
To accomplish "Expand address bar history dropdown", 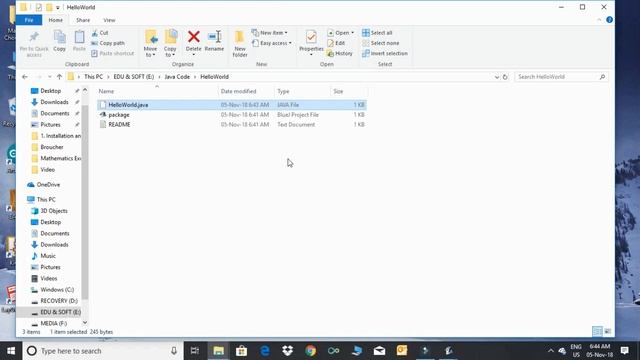I will (x=497, y=77).
